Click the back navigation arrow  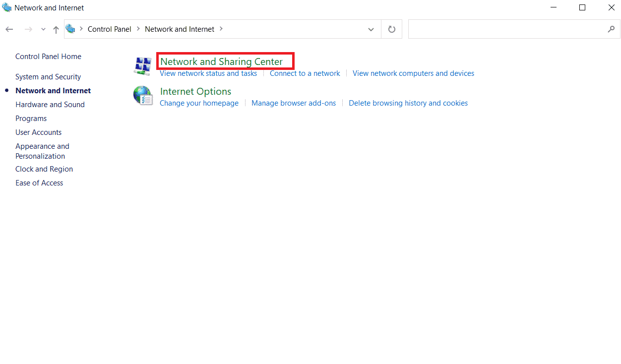9,29
